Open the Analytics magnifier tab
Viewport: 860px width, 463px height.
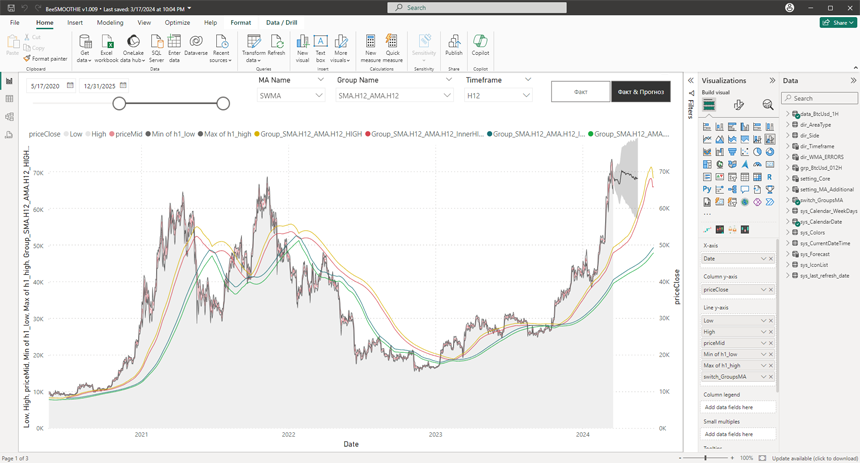click(x=768, y=104)
